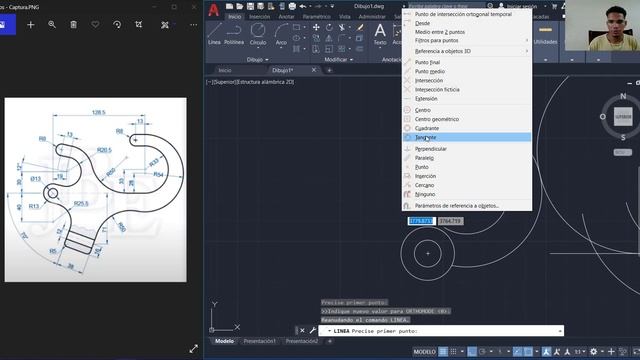Viewport: 640px width, 360px height.
Task: Click the Stretch tool in Modificar panel
Action: (x=316, y=49)
